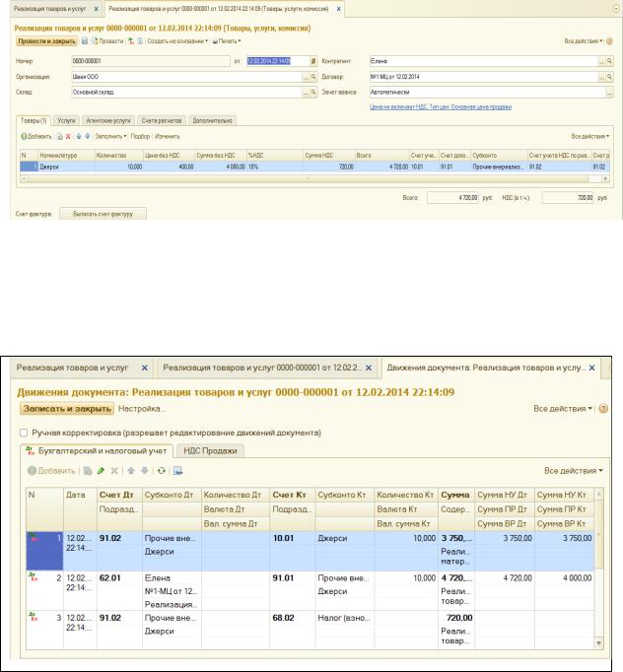The height and width of the screenshot is (672, 623).
Task: Click the magnifier icon beside Организация field
Action: click(x=313, y=77)
